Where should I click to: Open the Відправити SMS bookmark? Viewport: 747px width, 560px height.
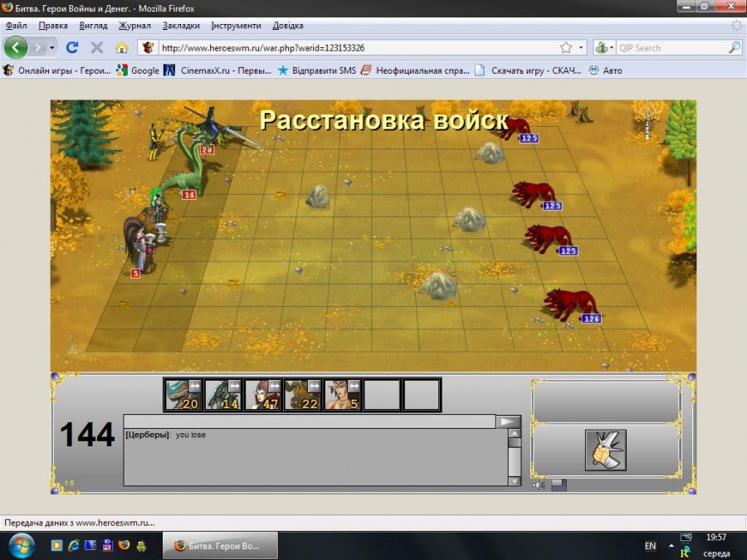pyautogui.click(x=316, y=71)
